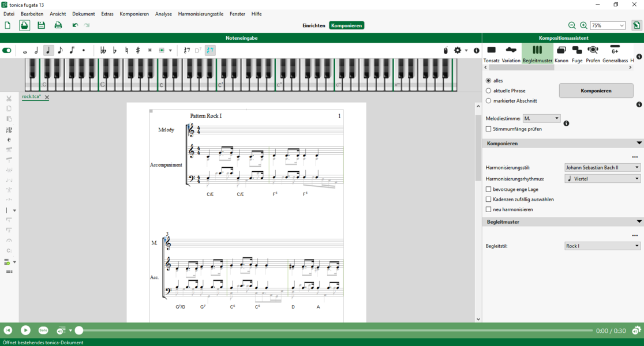The width and height of the screenshot is (644, 346).
Task: Select the 'markierter Abschnitt' radio option
Action: tap(488, 100)
